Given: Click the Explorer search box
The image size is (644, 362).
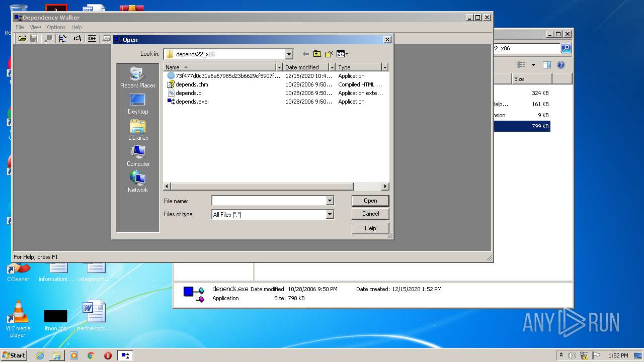Looking at the screenshot, I should pyautogui.click(x=526, y=48).
